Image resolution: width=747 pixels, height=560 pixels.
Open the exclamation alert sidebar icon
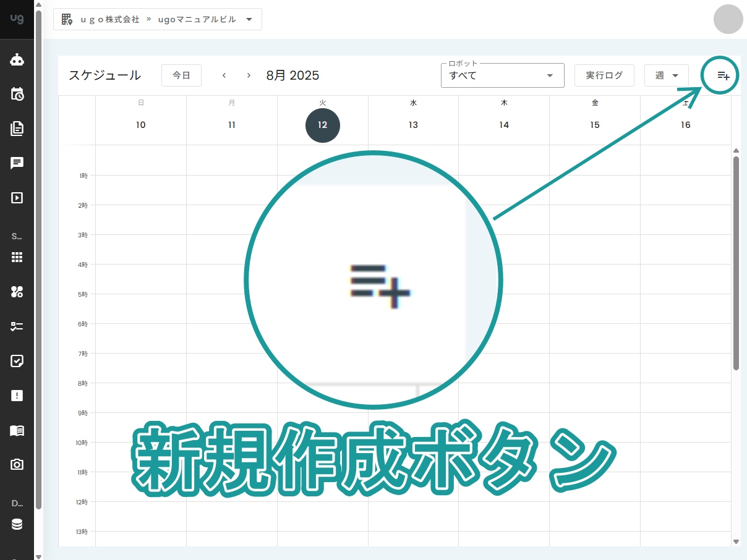click(x=17, y=396)
